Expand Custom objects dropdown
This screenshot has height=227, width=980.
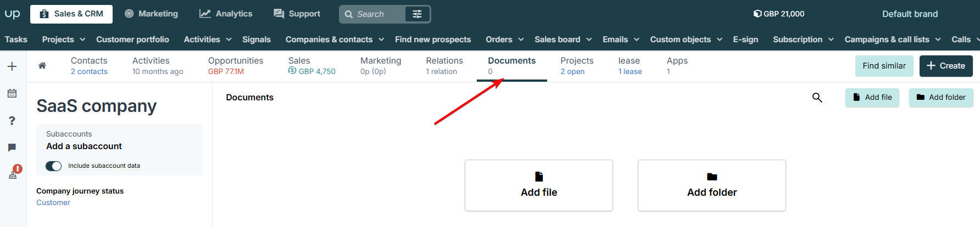[x=686, y=39]
